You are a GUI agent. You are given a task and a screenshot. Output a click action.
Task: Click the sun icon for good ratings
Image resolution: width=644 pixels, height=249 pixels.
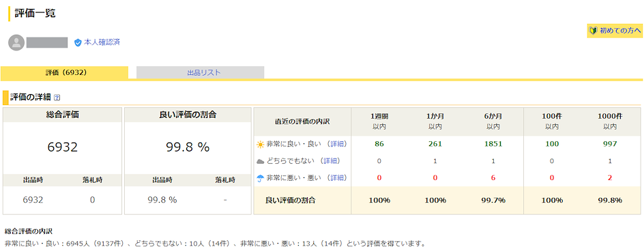pos(261,144)
